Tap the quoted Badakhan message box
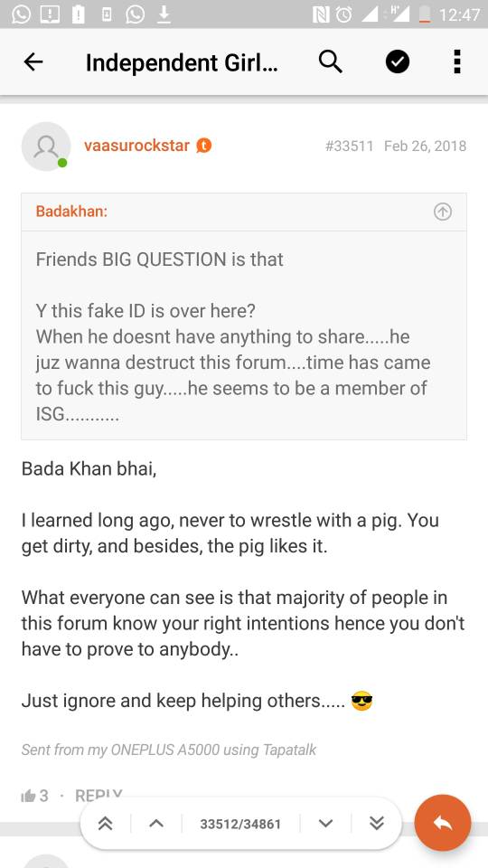Screen dimensions: 488x868 (244, 316)
